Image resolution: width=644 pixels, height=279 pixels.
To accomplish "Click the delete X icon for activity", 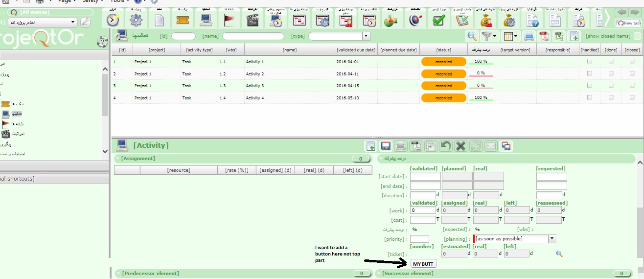I will click(x=460, y=146).
